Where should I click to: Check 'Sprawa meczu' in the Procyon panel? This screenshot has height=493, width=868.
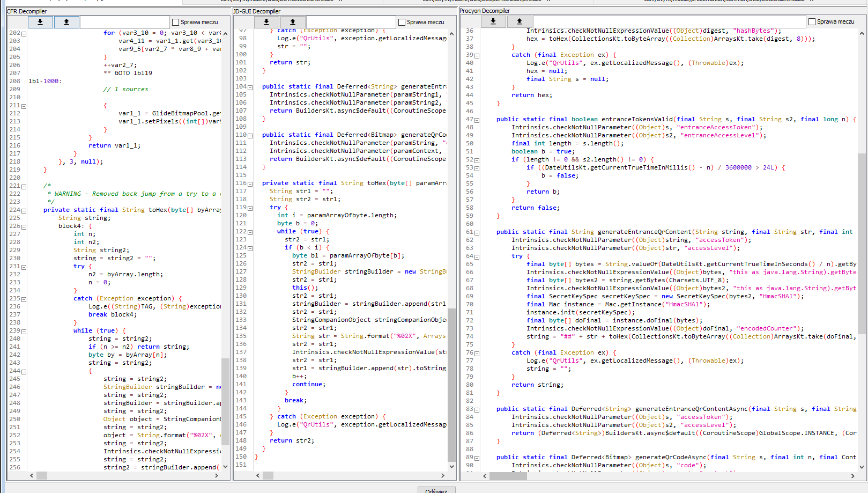[x=812, y=21]
